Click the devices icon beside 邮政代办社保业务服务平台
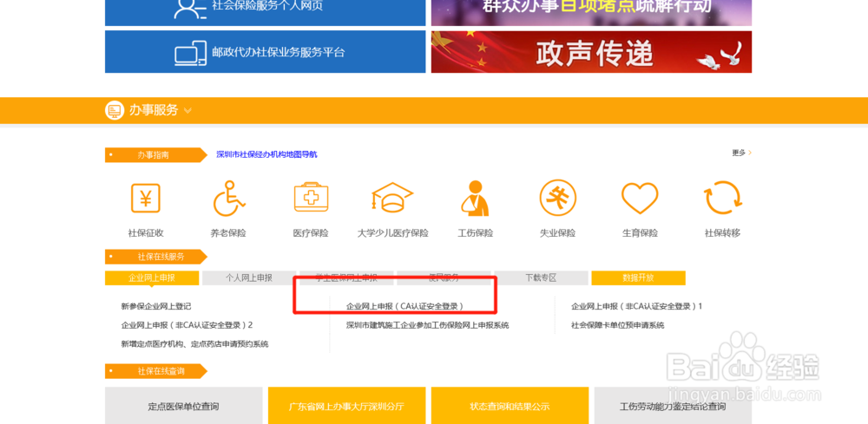 click(190, 53)
